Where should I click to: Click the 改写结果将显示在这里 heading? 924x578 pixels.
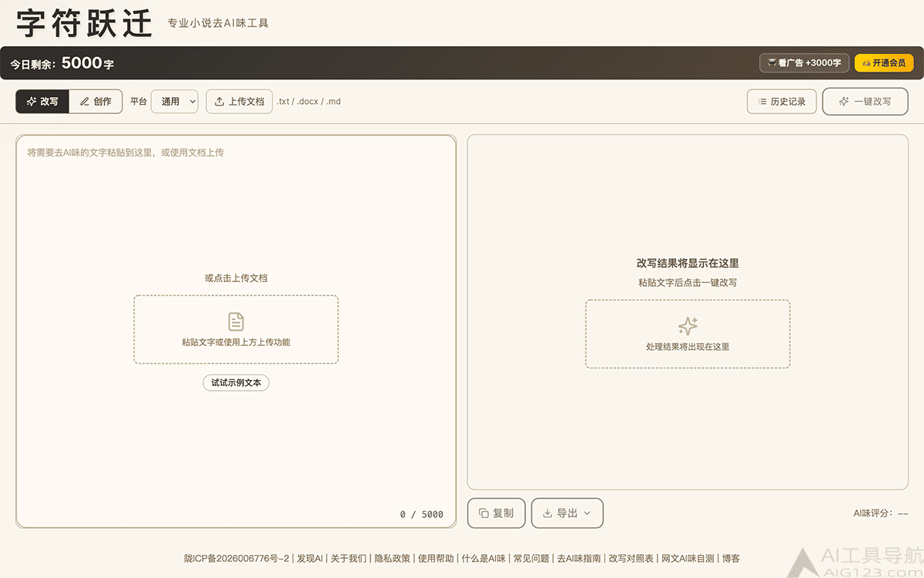[x=688, y=264]
